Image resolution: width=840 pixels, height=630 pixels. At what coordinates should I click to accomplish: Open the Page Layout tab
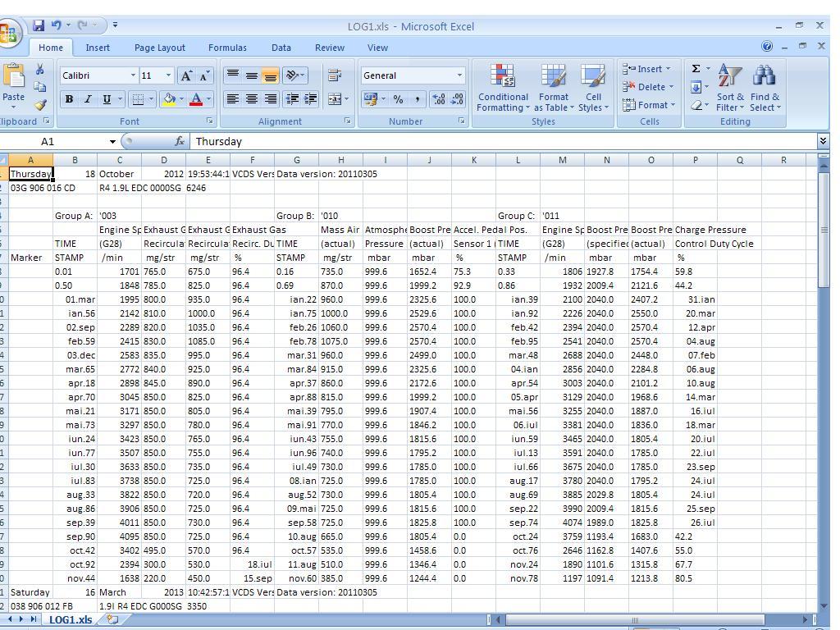tap(160, 48)
